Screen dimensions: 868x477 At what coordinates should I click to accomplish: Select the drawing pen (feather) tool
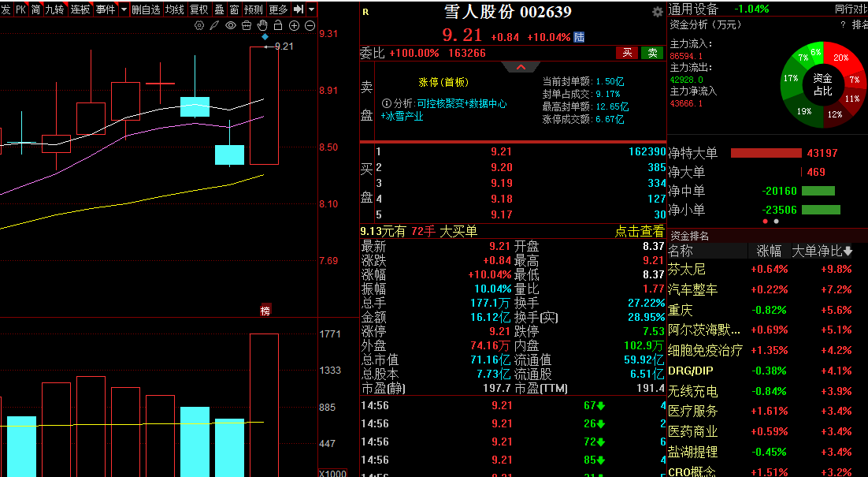tap(215, 25)
